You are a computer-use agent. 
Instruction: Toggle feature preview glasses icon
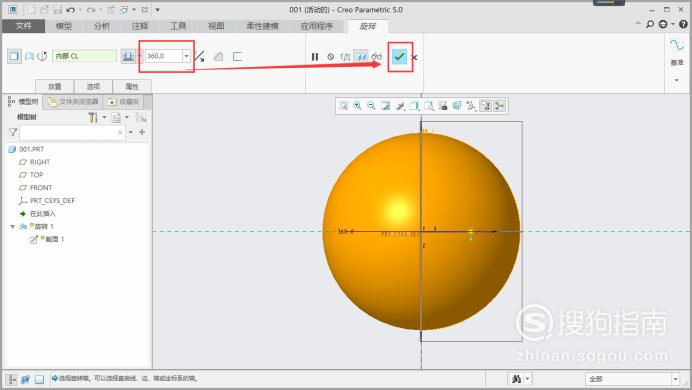tap(376, 56)
